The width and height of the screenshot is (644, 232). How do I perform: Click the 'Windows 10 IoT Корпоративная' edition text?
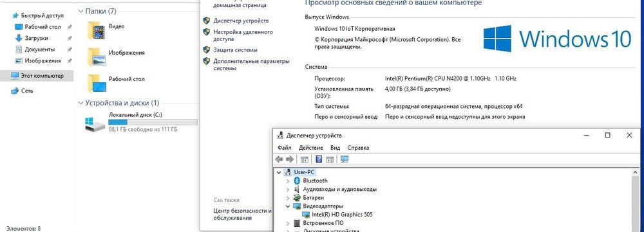tap(354, 29)
